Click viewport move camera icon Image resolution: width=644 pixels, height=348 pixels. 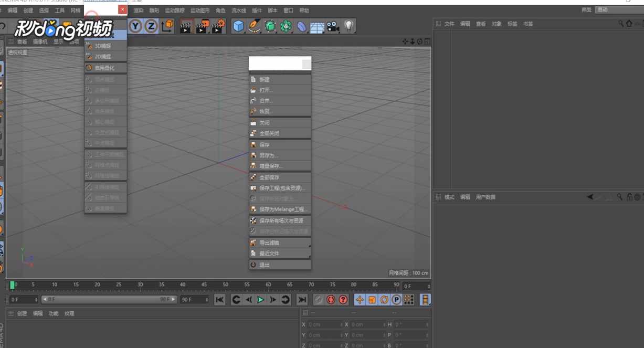point(405,41)
